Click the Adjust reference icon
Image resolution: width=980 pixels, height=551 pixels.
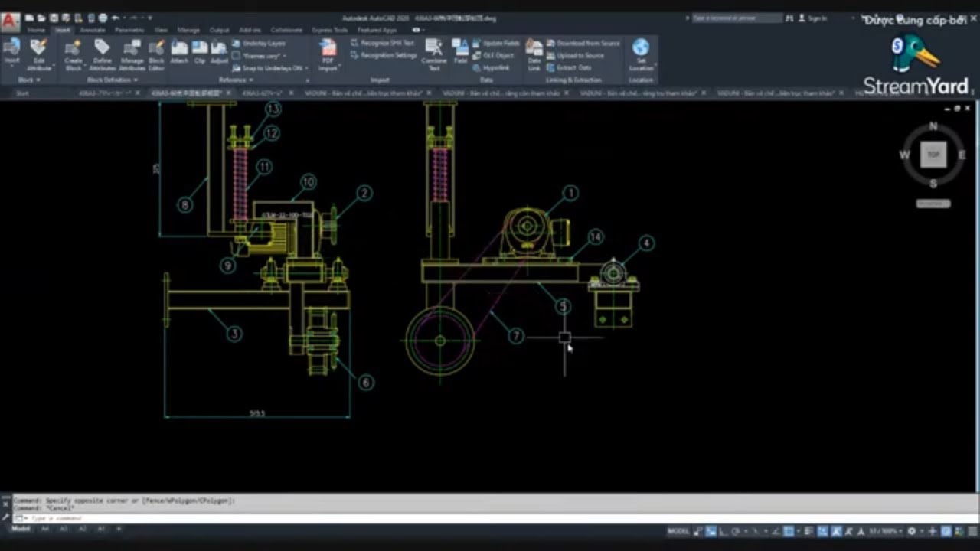219,48
